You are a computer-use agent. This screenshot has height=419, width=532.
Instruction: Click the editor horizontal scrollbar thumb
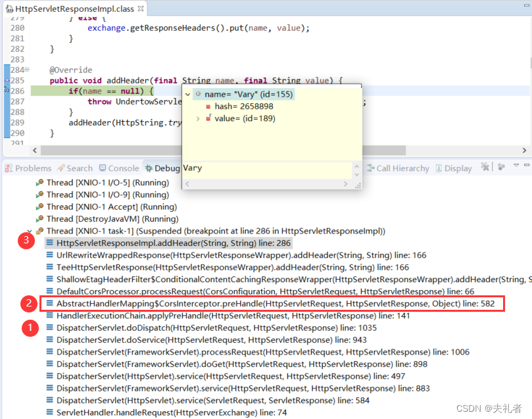[223, 150]
